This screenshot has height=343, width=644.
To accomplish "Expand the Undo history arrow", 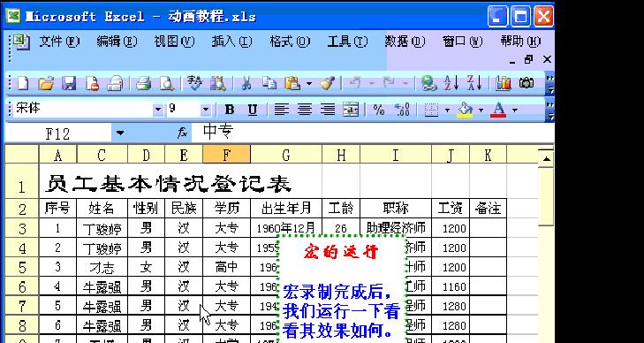I will click(x=371, y=84).
